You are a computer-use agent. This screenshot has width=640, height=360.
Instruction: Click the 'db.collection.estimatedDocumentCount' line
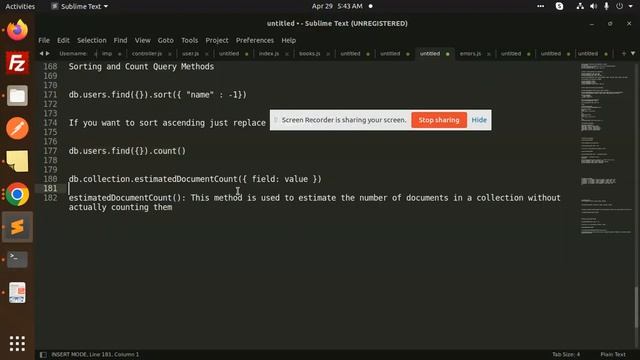(x=195, y=179)
